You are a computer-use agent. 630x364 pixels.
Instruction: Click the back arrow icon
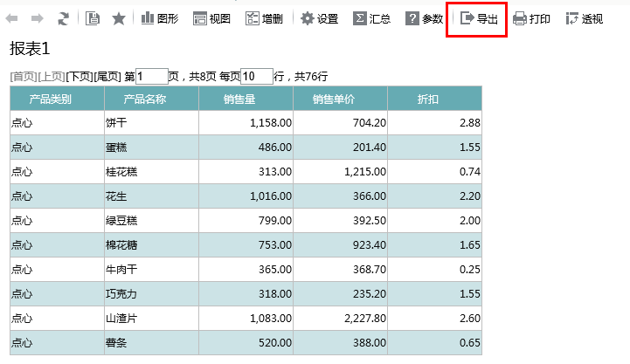click(11, 18)
